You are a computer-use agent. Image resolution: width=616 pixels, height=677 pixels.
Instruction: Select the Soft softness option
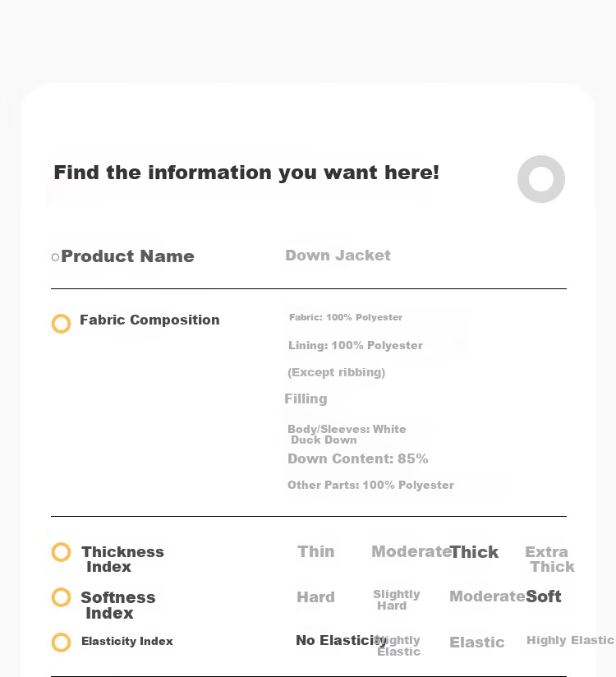pyautogui.click(x=544, y=596)
